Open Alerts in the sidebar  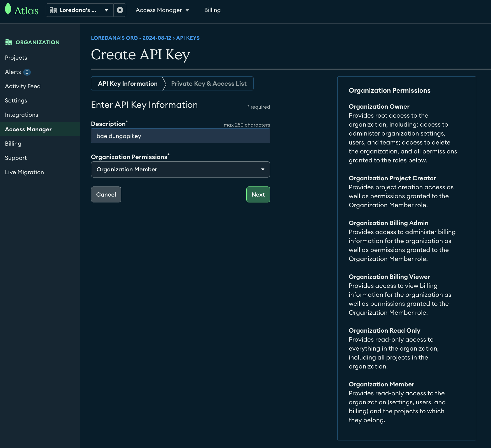(13, 72)
